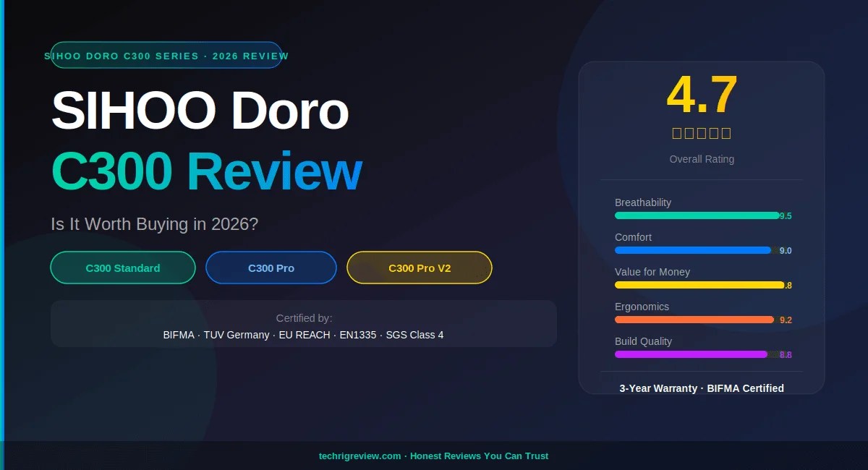Click the Comfort label

(x=633, y=237)
